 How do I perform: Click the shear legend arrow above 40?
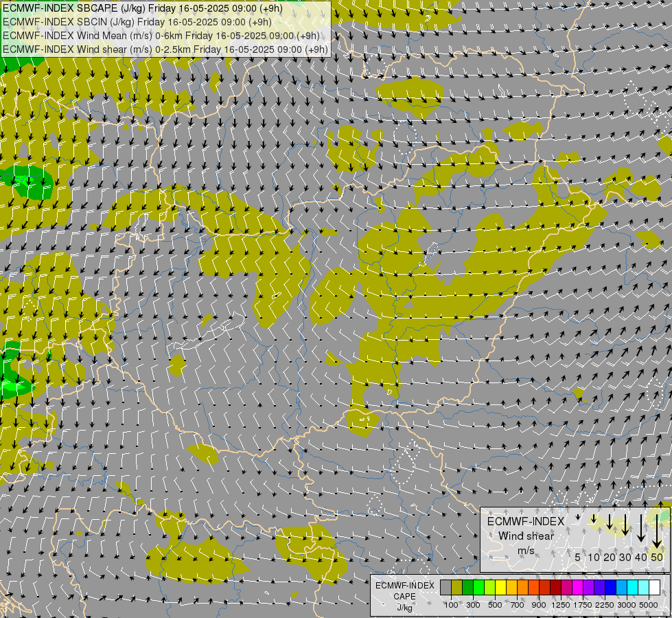[641, 528]
